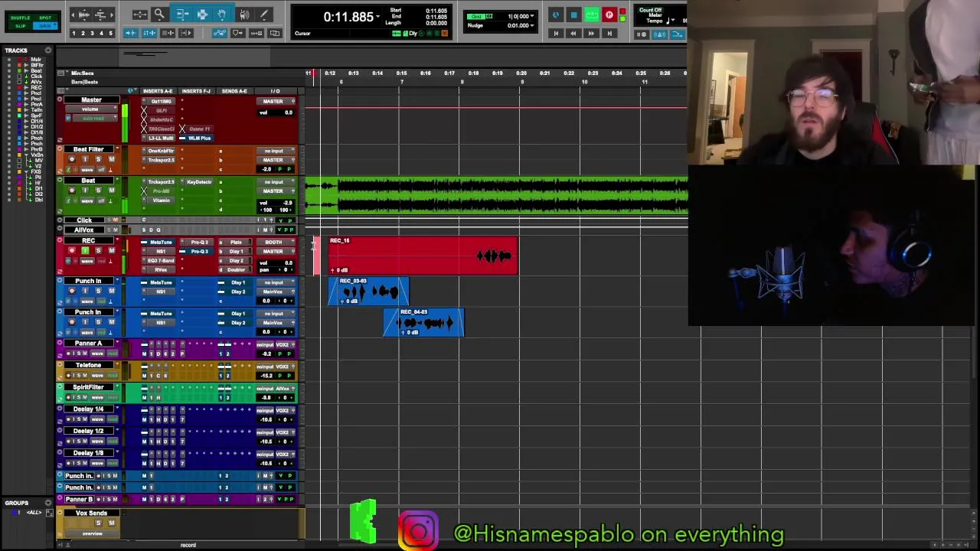The height and width of the screenshot is (551, 980).
Task: Open the MetaTune insert on REC track
Action: click(162, 242)
